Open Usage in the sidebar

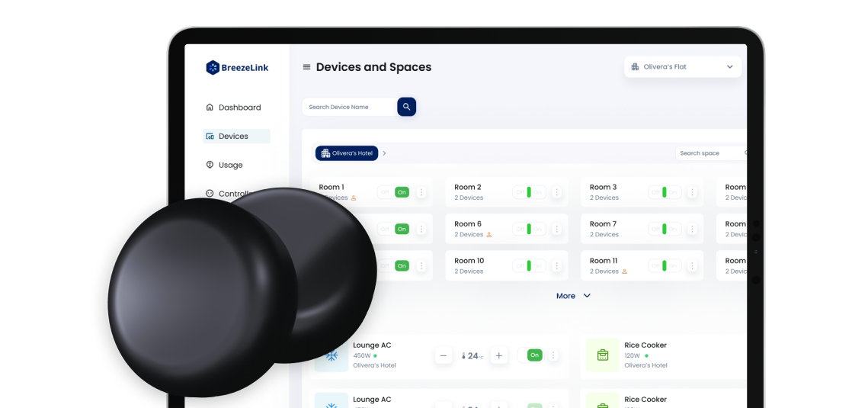click(x=224, y=165)
